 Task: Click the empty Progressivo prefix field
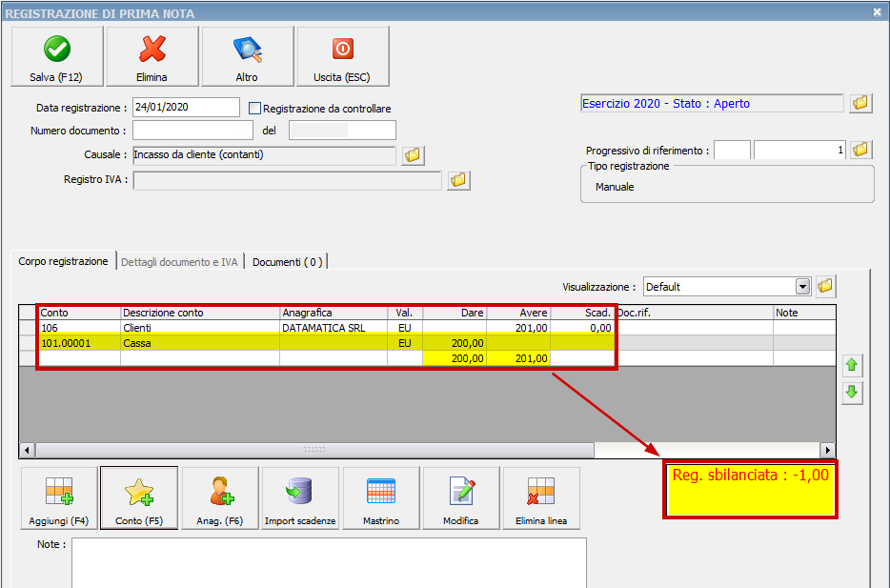tap(732, 150)
